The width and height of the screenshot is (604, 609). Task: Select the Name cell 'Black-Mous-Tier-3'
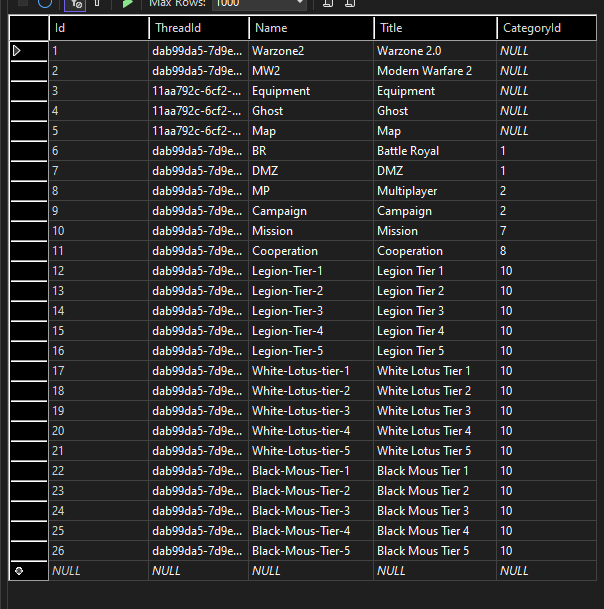click(x=311, y=511)
